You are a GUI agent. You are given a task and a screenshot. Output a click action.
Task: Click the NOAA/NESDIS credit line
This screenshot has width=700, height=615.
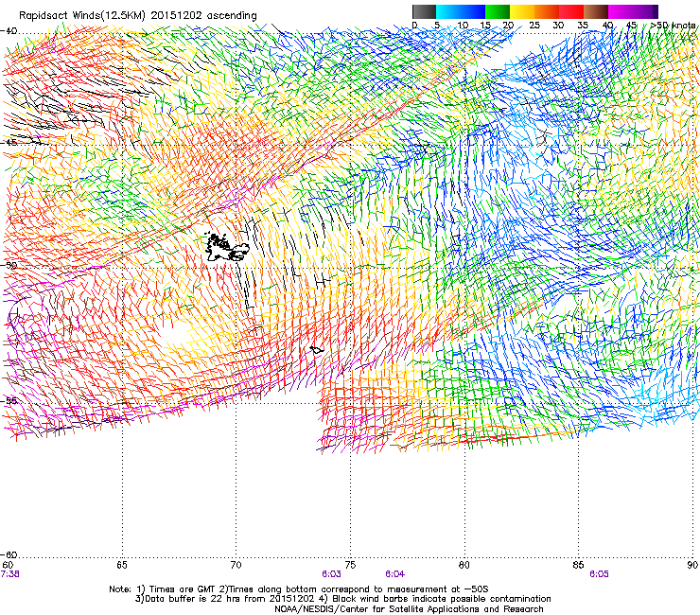(x=409, y=609)
